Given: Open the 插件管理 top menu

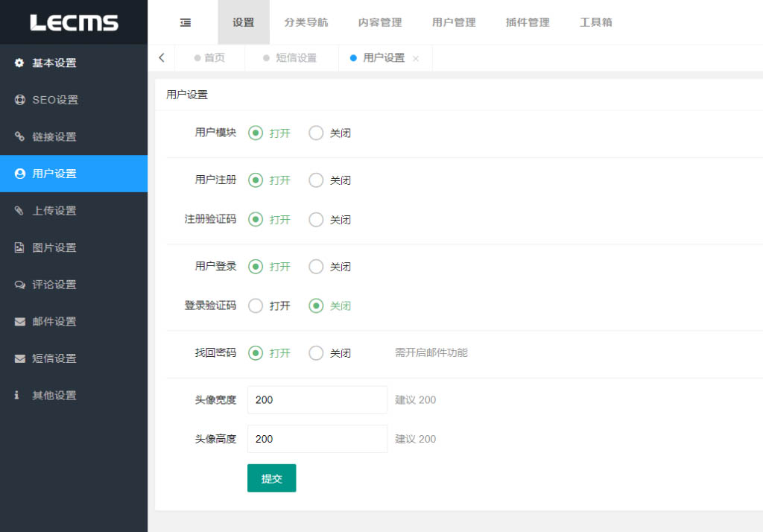Looking at the screenshot, I should tap(528, 22).
